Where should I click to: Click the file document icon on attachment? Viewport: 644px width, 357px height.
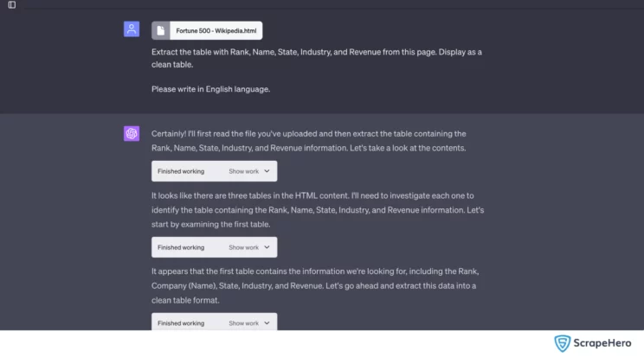pos(161,31)
